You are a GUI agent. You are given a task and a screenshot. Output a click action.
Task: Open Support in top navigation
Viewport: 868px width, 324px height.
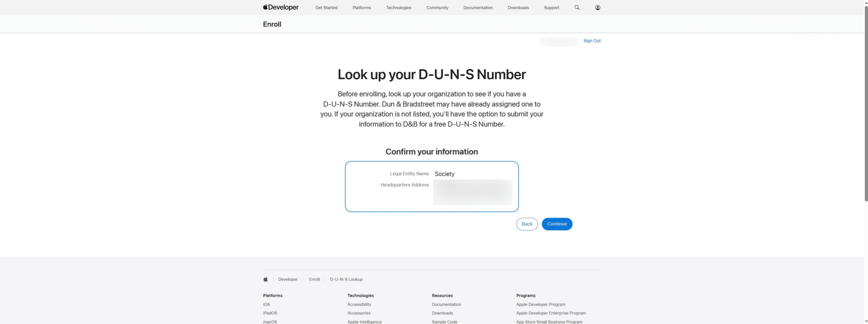click(x=551, y=7)
